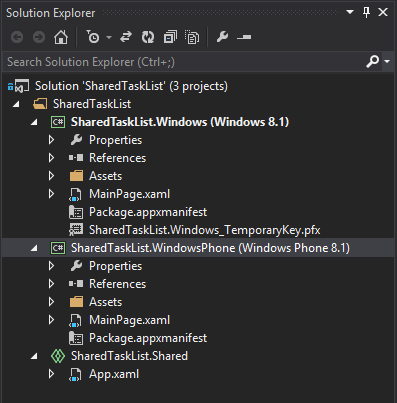Select MainPage.xaml in SharedTaskList.WindowsPhone project
The height and width of the screenshot is (403, 397).
[x=129, y=320]
